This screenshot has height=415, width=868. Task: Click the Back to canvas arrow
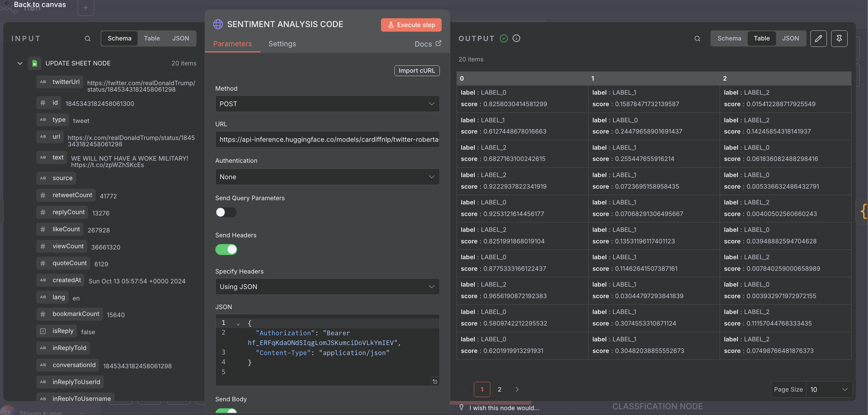(7, 4)
